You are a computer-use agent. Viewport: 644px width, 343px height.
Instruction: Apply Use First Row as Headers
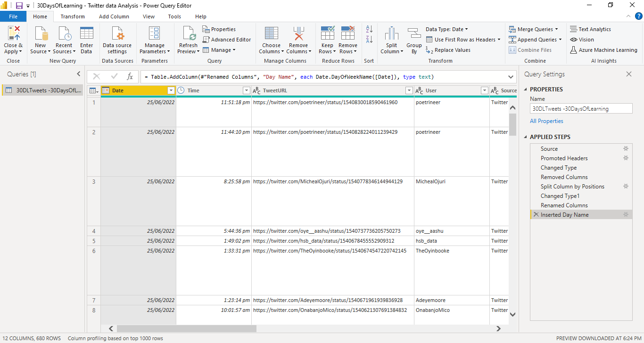pyautogui.click(x=463, y=39)
